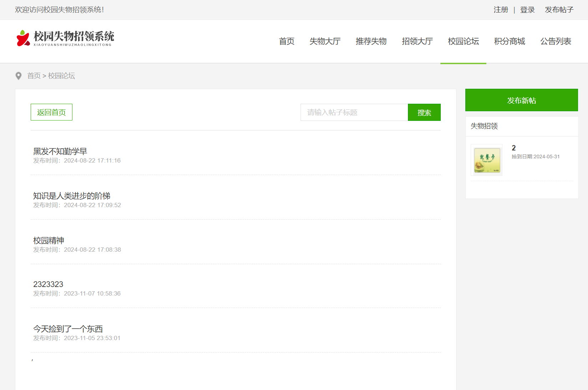The height and width of the screenshot is (390, 588).
Task: Click 发布帖子 in the top bar
Action: pos(559,10)
